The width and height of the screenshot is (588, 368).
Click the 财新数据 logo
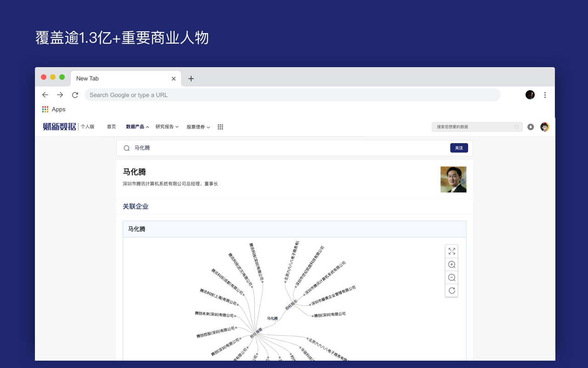60,126
